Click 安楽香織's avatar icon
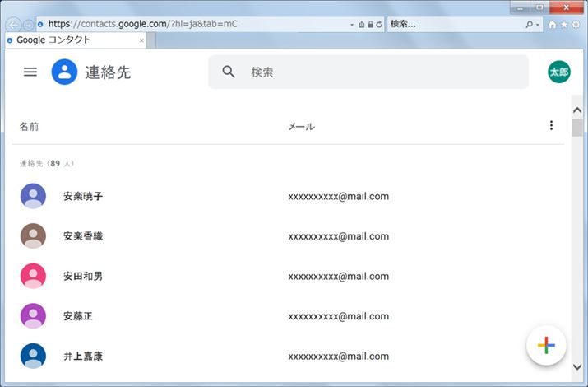 tap(33, 236)
